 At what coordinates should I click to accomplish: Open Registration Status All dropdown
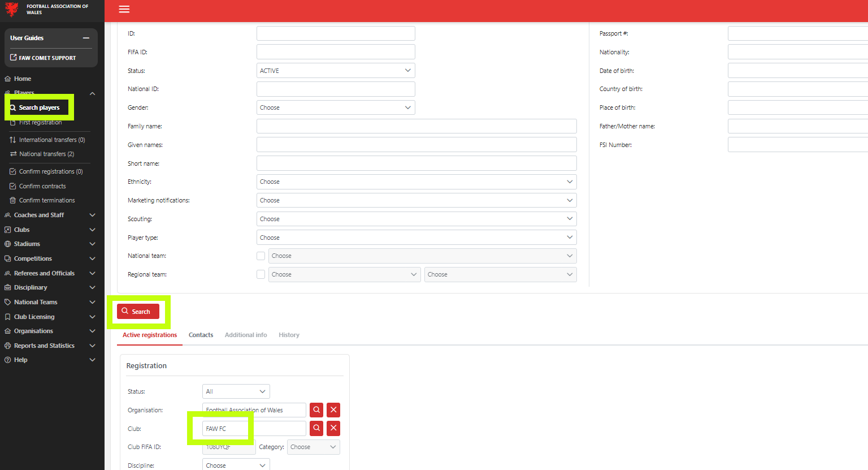click(x=236, y=391)
